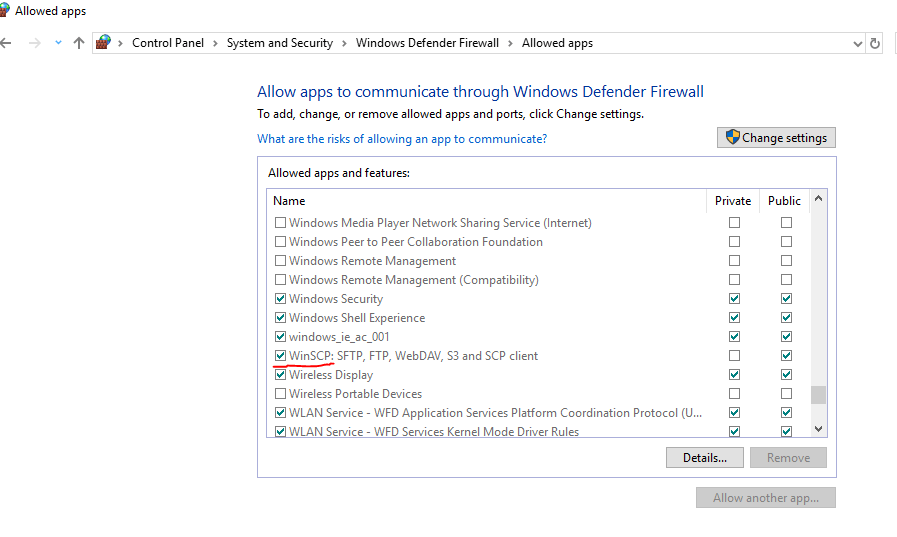Select the windows_ie_ac_001 row text
The image size is (897, 537).
[x=339, y=337]
